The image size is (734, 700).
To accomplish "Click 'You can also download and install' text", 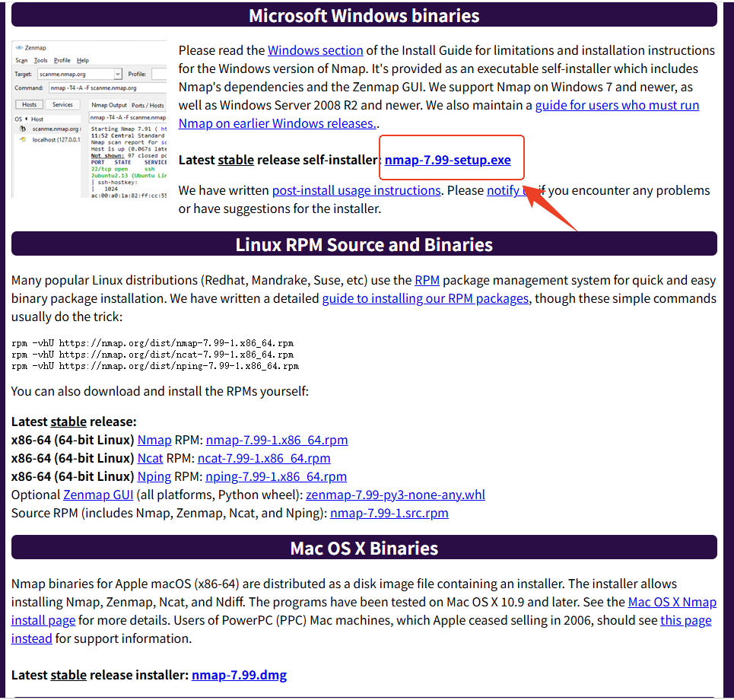I will pos(160,391).
